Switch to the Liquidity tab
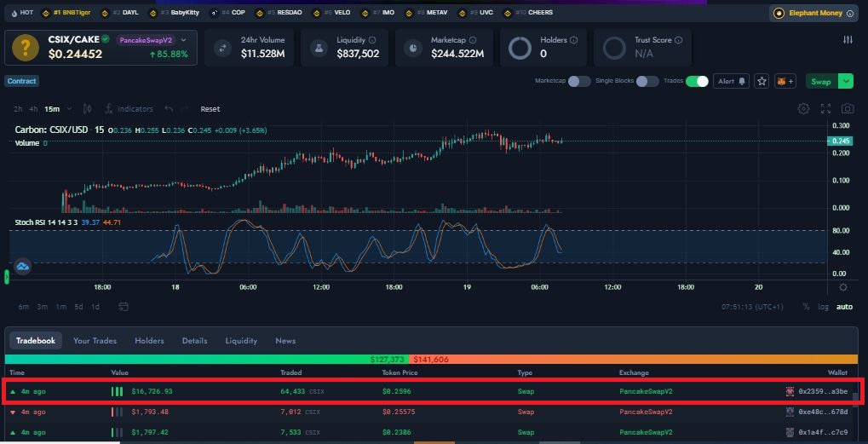This screenshot has height=444, width=868. pyautogui.click(x=241, y=341)
